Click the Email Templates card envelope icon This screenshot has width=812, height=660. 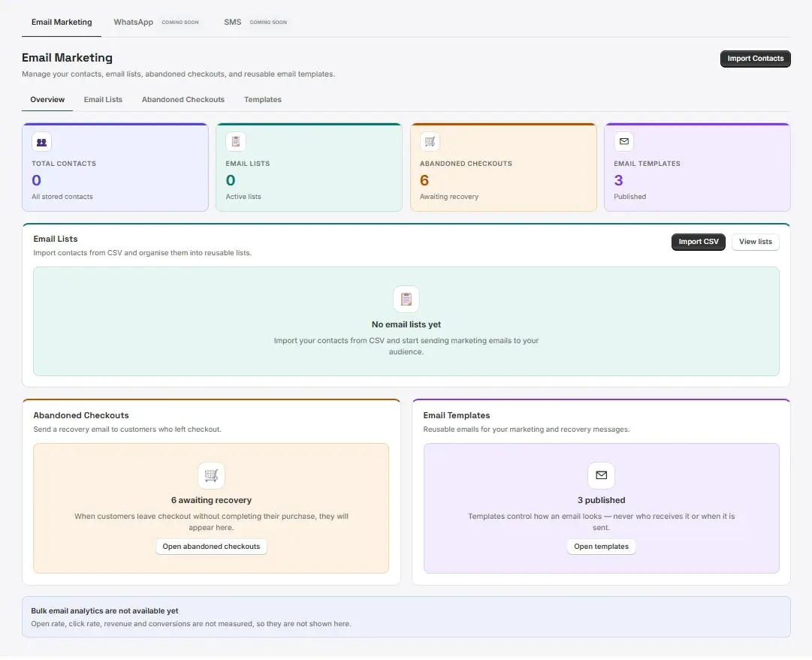coord(624,142)
